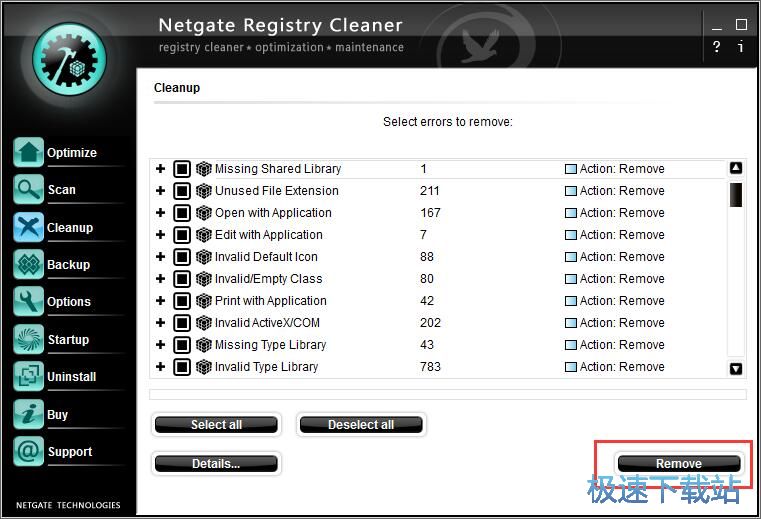The width and height of the screenshot is (761, 519).
Task: Click cube icon for Open with Application
Action: coord(204,213)
